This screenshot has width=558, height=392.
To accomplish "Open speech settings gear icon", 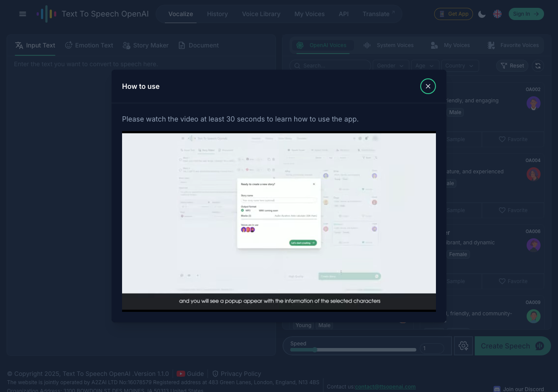I will click(x=463, y=346).
